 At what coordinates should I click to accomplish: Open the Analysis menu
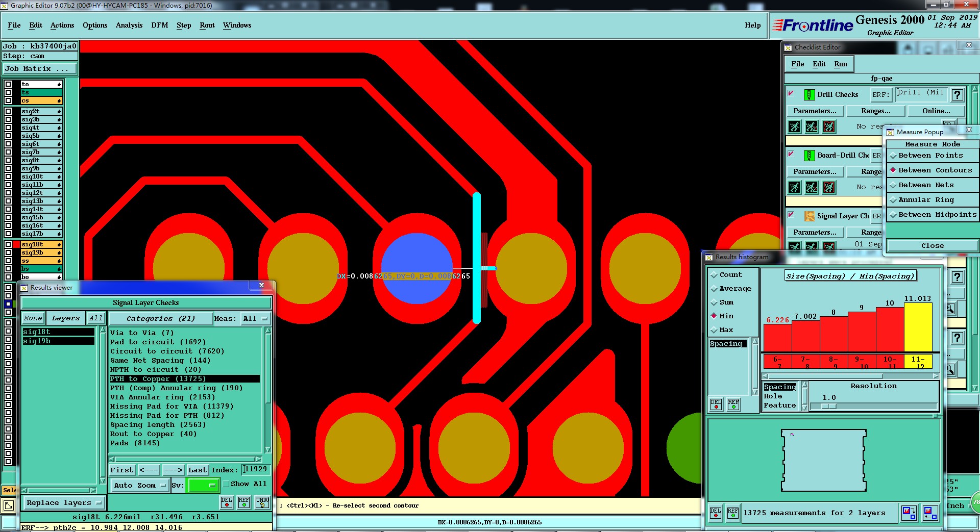pyautogui.click(x=129, y=26)
